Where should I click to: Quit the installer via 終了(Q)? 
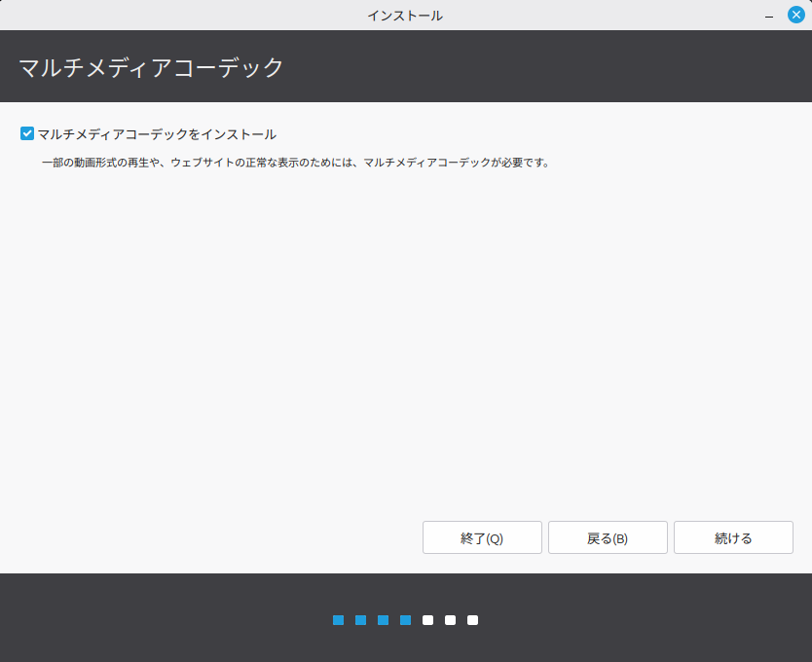482,537
